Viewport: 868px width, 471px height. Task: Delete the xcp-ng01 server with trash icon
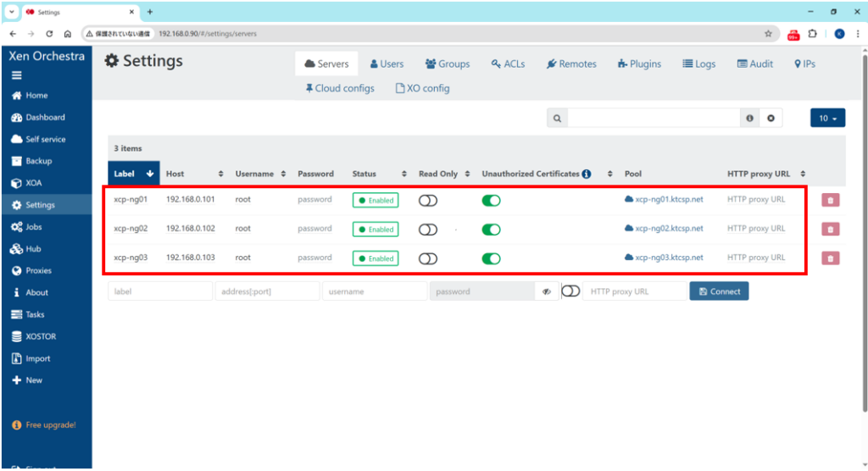pos(830,201)
